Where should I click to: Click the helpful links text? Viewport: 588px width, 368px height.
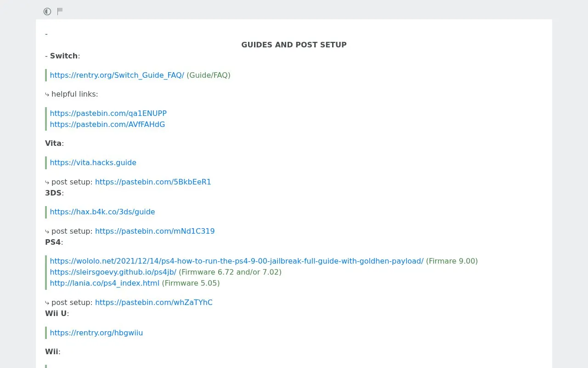74,94
